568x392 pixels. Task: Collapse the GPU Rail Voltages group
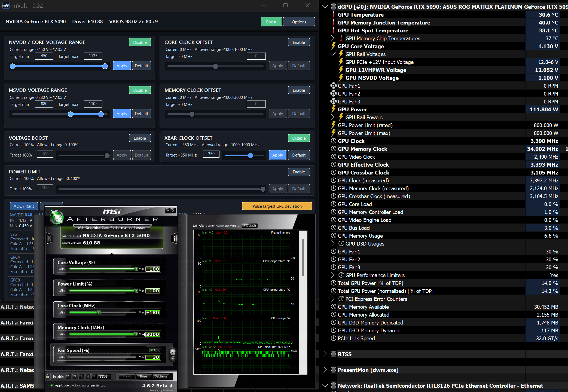click(333, 54)
